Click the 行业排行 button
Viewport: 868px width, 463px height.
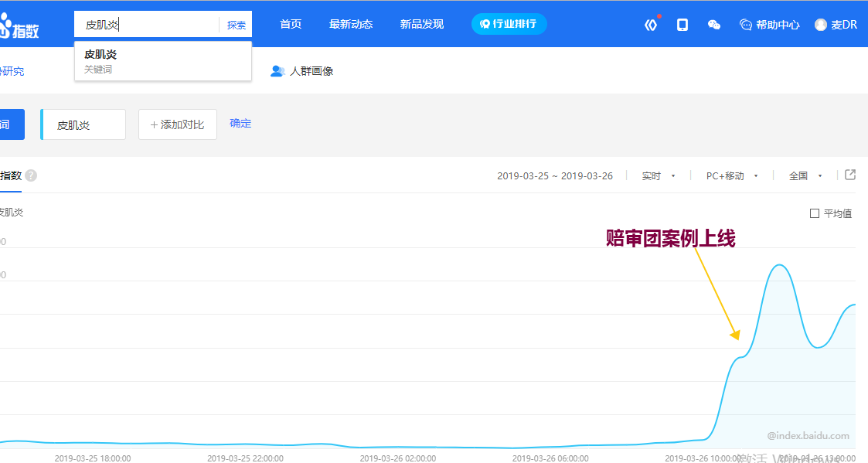click(509, 24)
